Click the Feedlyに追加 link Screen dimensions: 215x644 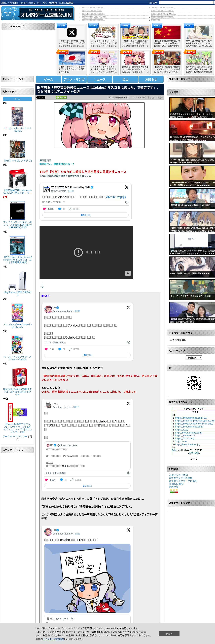[176, 484]
